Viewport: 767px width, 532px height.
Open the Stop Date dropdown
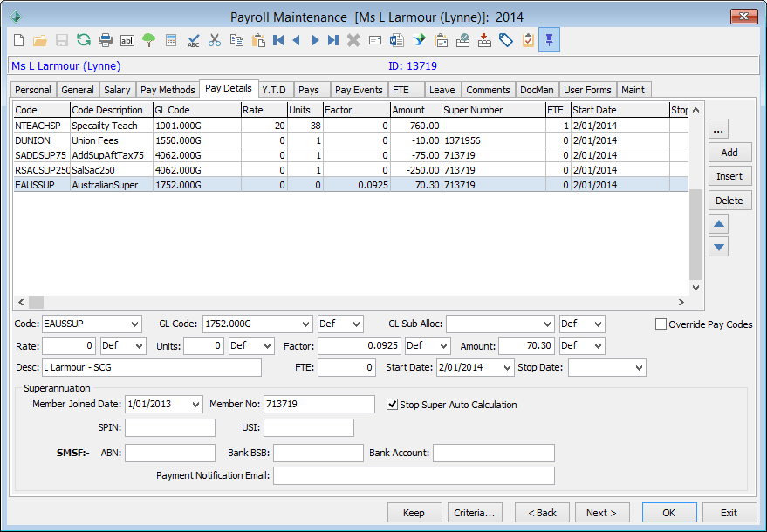640,368
